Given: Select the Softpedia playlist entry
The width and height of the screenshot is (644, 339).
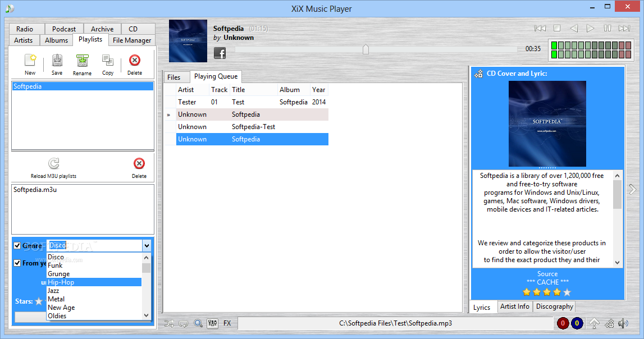Looking at the screenshot, I should pos(83,86).
